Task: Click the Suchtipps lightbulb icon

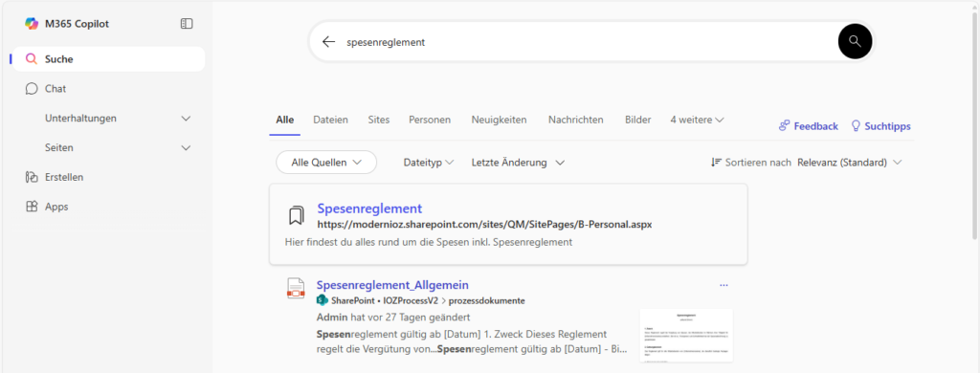Action: pyautogui.click(x=857, y=126)
